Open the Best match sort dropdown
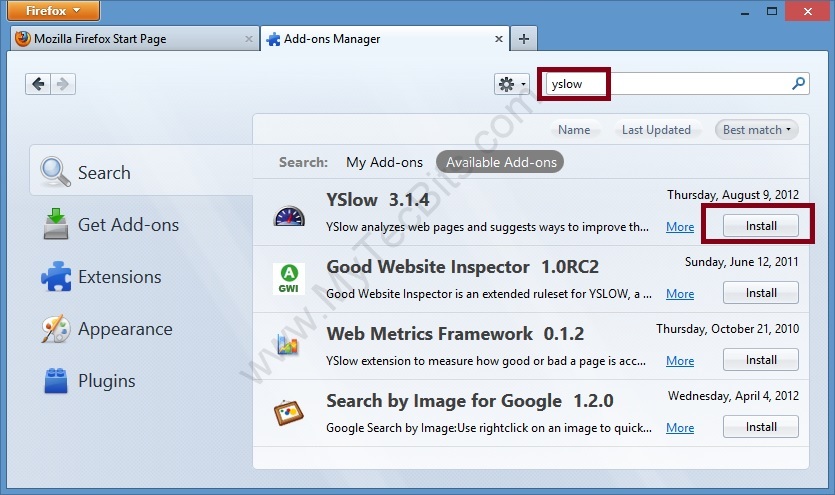The width and height of the screenshot is (835, 495). pos(757,130)
